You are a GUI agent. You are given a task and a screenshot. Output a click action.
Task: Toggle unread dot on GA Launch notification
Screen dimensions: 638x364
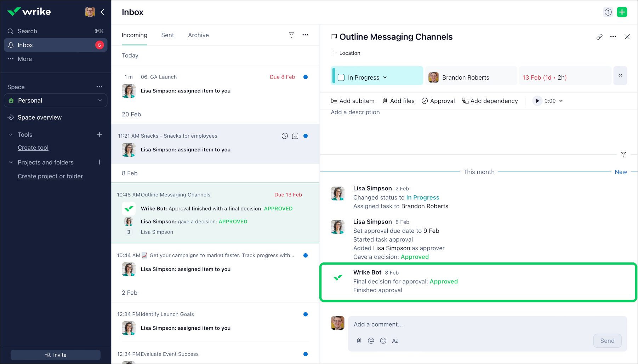pyautogui.click(x=306, y=77)
